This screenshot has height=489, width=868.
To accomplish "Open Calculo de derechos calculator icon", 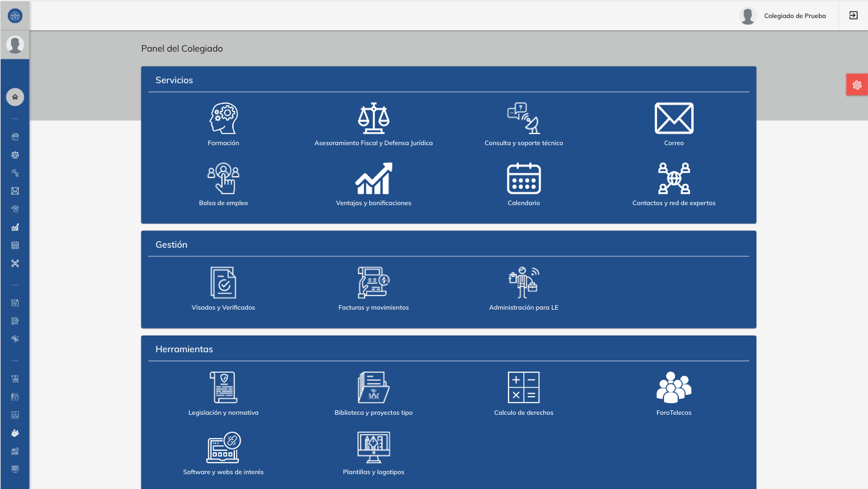I will coord(523,388).
